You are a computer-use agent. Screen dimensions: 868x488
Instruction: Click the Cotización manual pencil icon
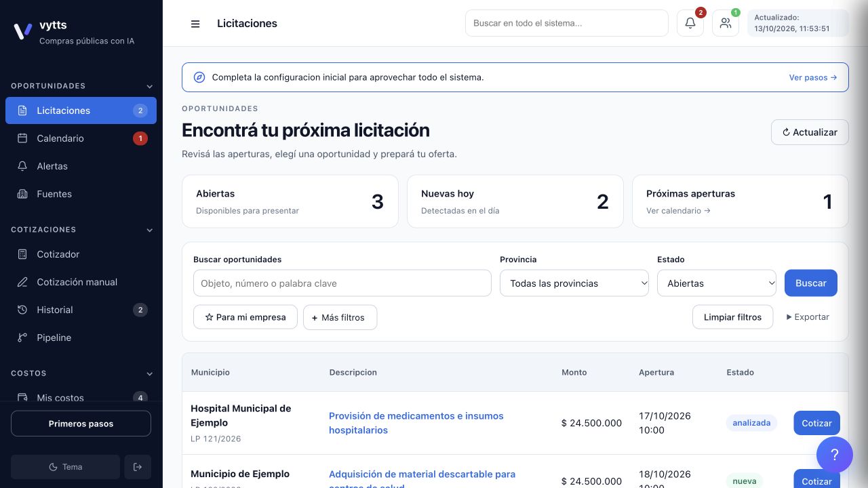pyautogui.click(x=22, y=282)
